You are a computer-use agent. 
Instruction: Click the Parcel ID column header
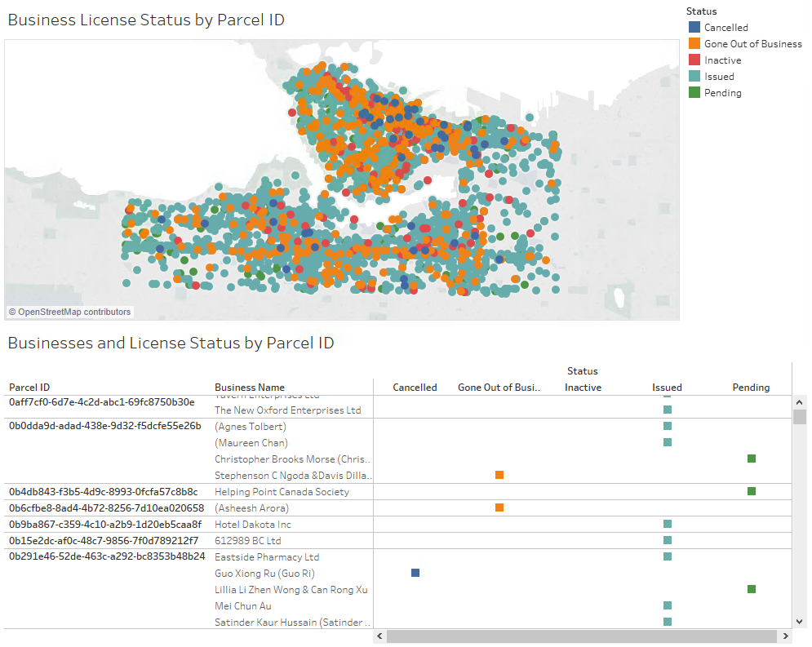29,388
